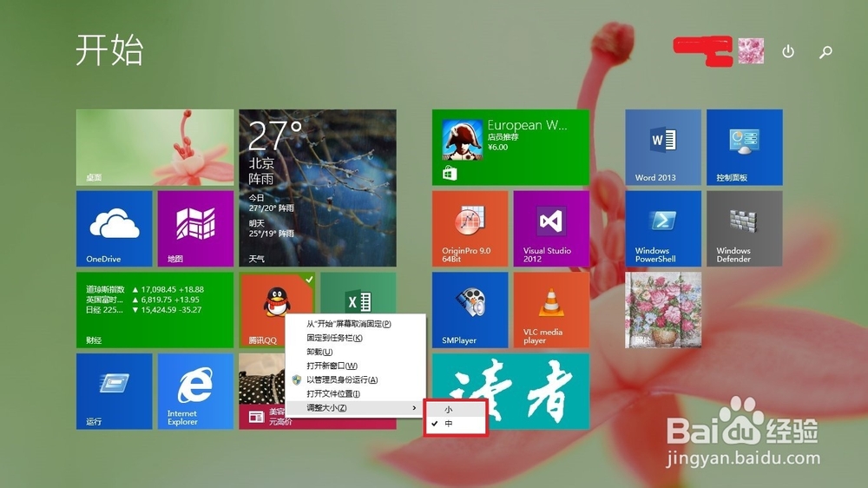The image size is (868, 488).
Task: Open the VLC media player tile
Action: pos(551,310)
